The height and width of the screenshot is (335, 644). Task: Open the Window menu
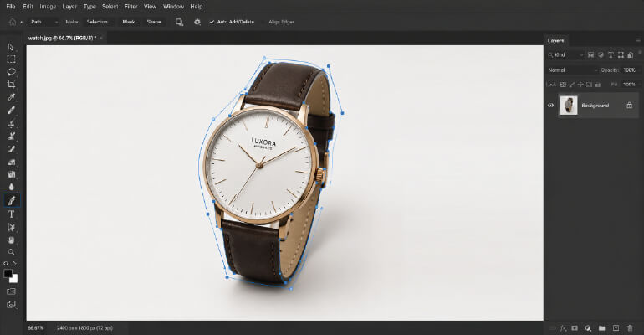(173, 7)
